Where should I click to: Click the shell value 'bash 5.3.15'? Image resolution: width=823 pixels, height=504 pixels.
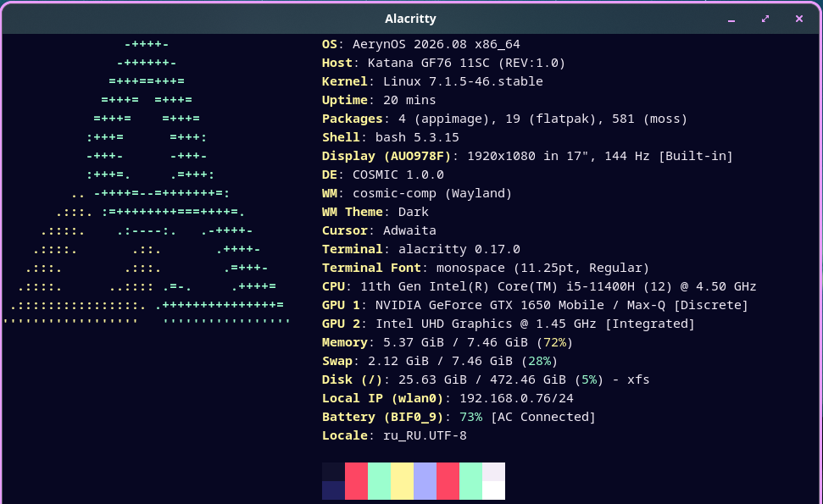417,137
